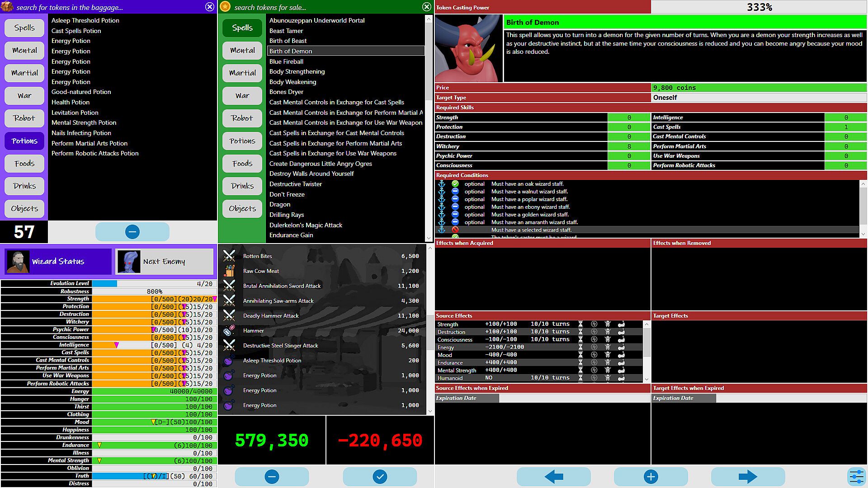868x488 pixels.
Task: Select Martial category in the for-sale panel
Action: coord(242,73)
